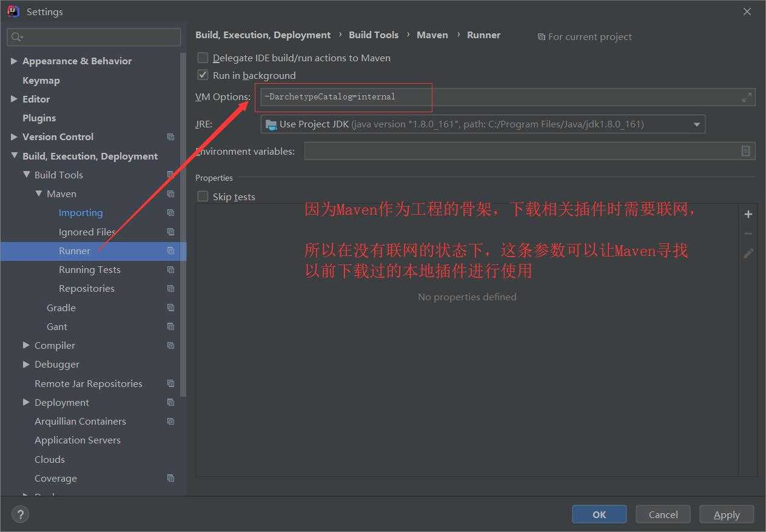Remove selected property with minus button
Viewport: 766px width, 532px height.
(748, 234)
